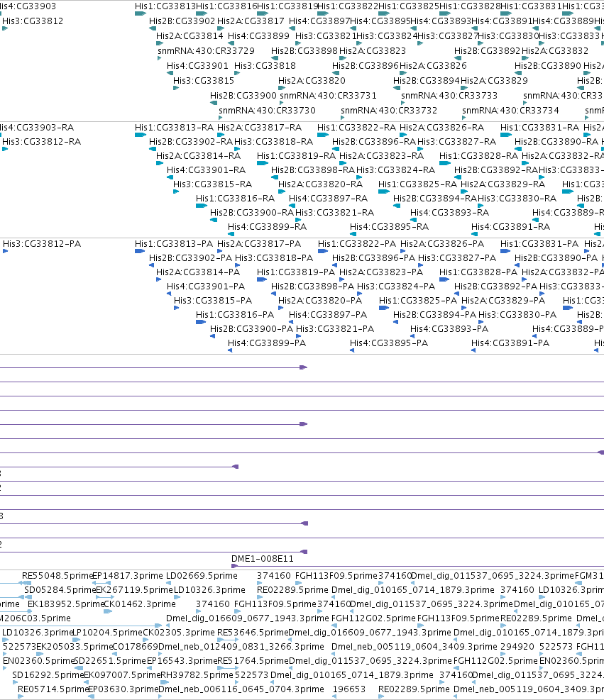Select transcript label His3:CG33812-RA
The width and height of the screenshot is (604, 700).
pyautogui.click(x=42, y=142)
